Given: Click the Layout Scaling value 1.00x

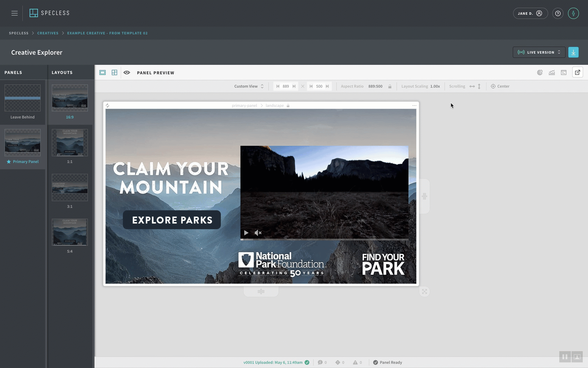Looking at the screenshot, I should pos(435,86).
